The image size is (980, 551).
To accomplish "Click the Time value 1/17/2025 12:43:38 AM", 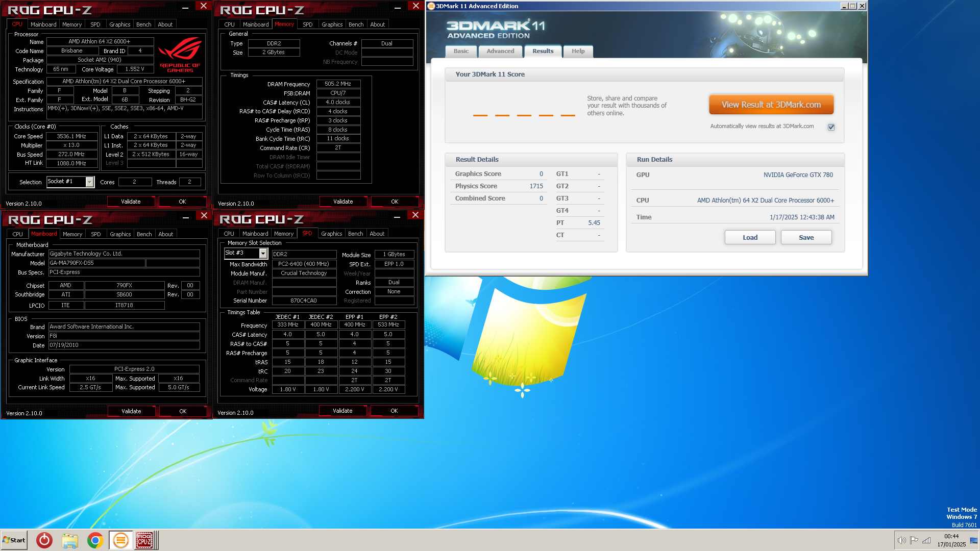I will point(802,217).
